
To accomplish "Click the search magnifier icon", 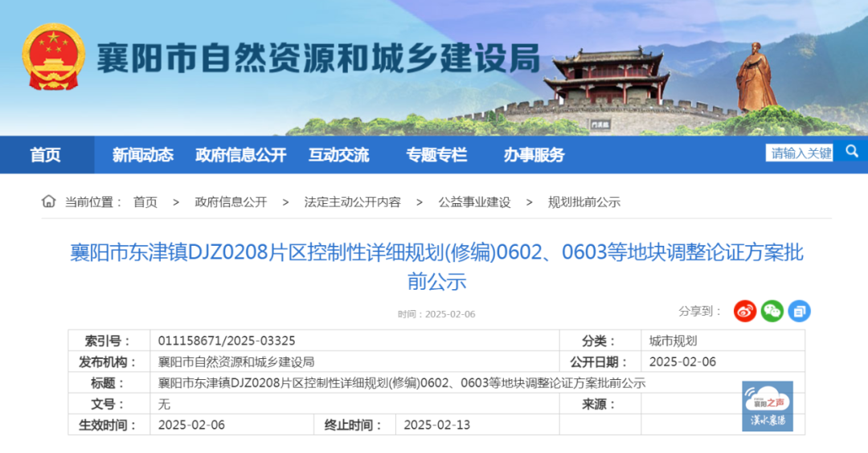I will (x=851, y=151).
